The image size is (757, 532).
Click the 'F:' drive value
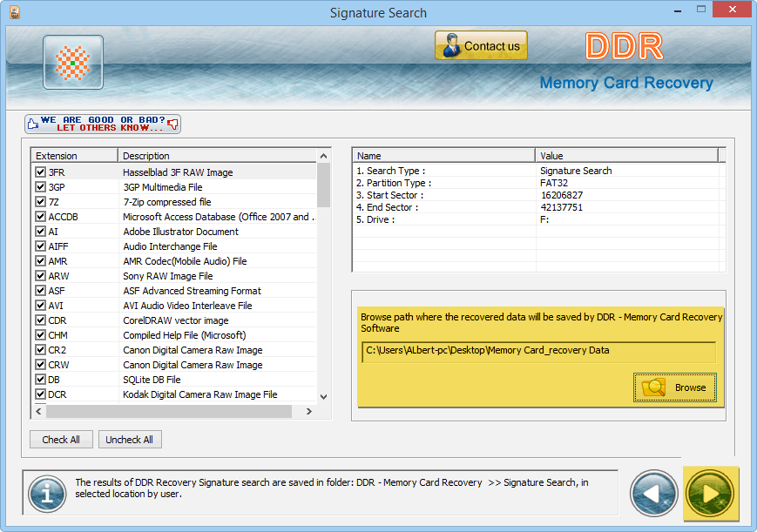[544, 219]
